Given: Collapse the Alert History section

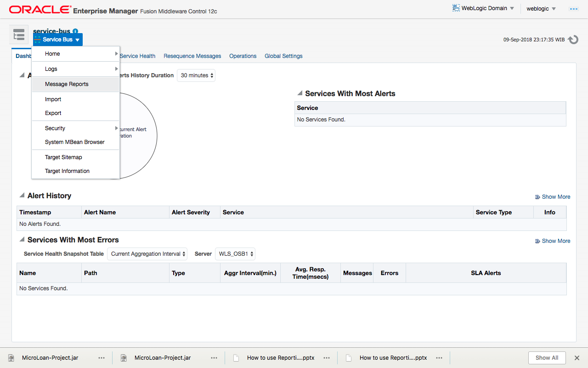Looking at the screenshot, I should point(22,195).
